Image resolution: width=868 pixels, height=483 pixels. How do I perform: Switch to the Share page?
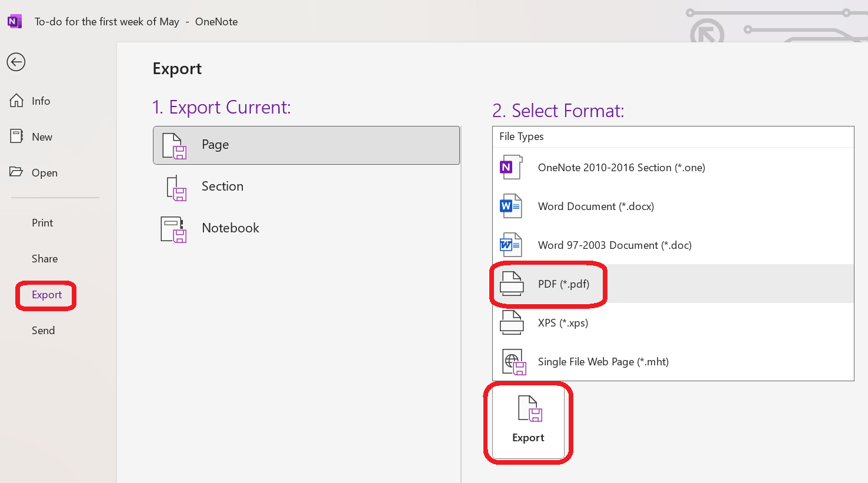click(x=44, y=258)
